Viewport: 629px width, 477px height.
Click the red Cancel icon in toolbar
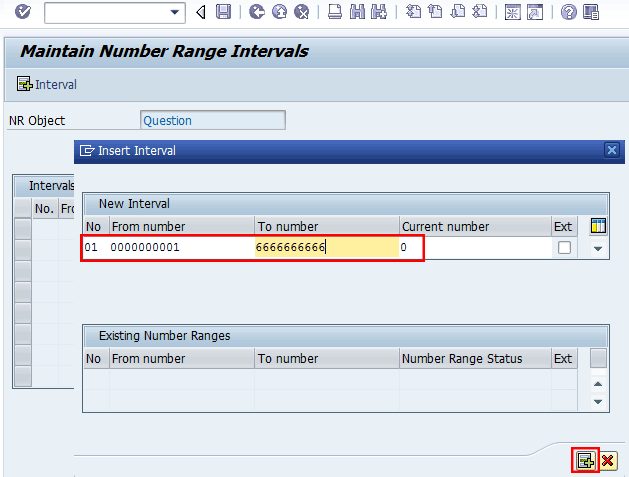pos(301,12)
